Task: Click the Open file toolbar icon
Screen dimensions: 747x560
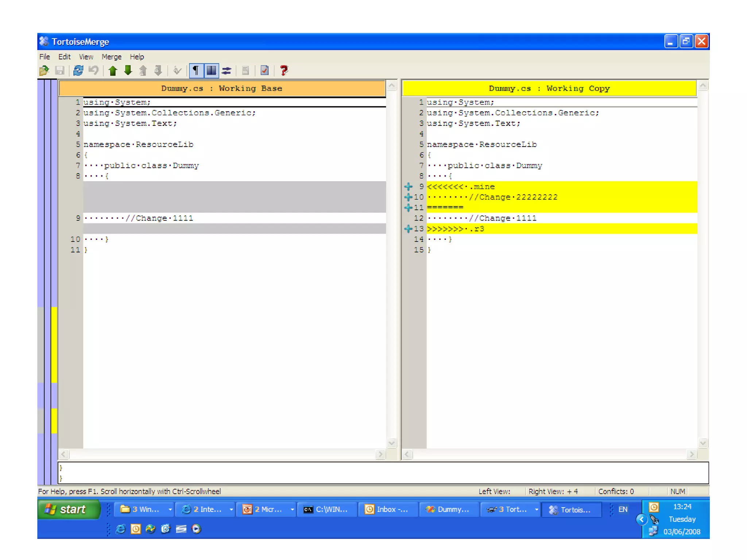Action: (x=44, y=70)
